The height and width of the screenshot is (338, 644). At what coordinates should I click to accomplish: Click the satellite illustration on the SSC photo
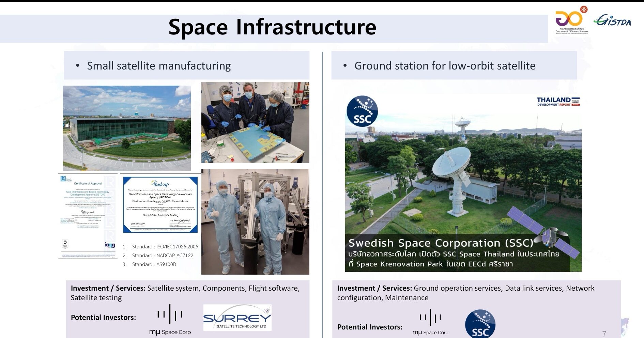(x=543, y=233)
